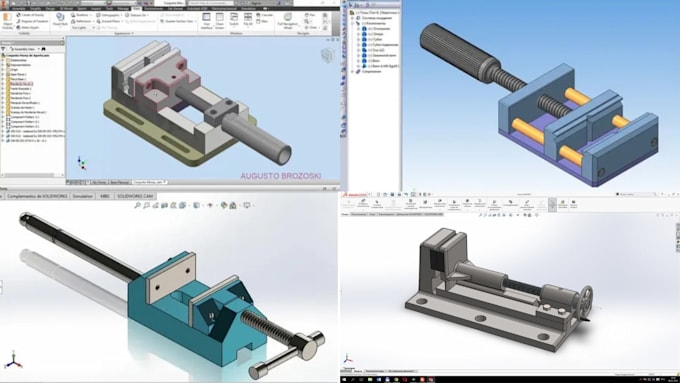The image size is (680, 383).
Task: Click the binoculars find icon in browser
Action: 44,49
